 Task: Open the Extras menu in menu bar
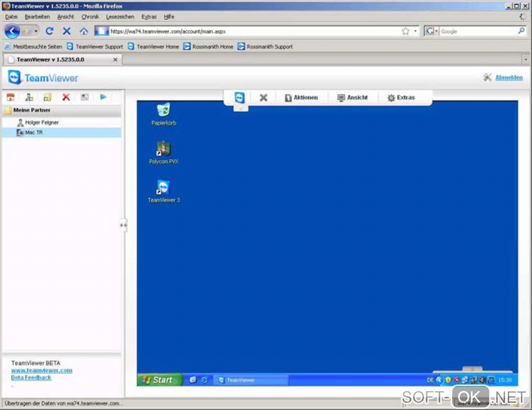[x=149, y=17]
